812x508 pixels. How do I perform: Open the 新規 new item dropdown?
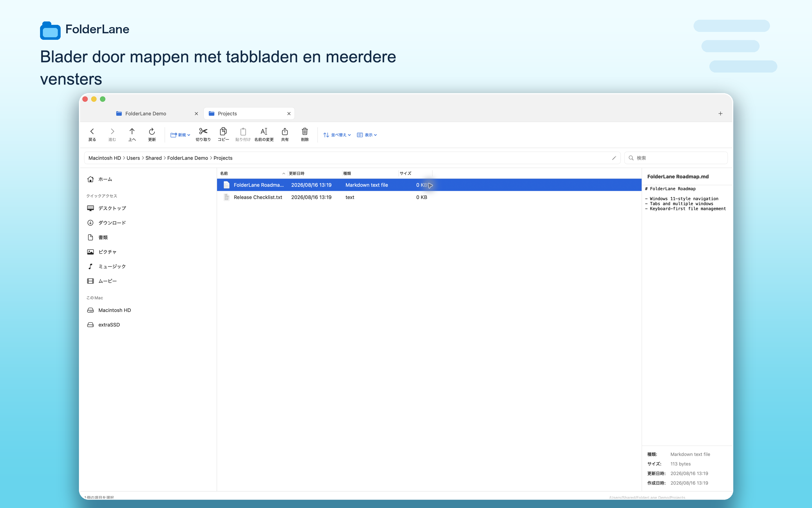point(180,135)
